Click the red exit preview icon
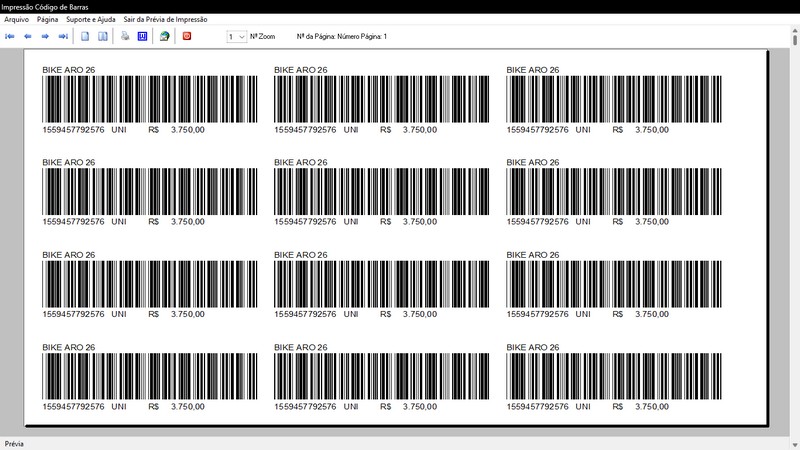800x450 pixels. [x=187, y=36]
